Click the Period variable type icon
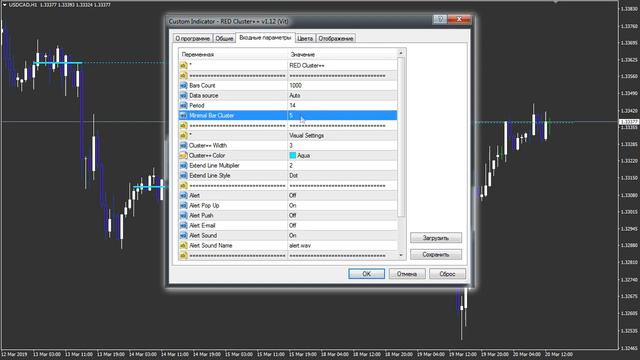Screen dimensions: 640x360 click(183, 105)
